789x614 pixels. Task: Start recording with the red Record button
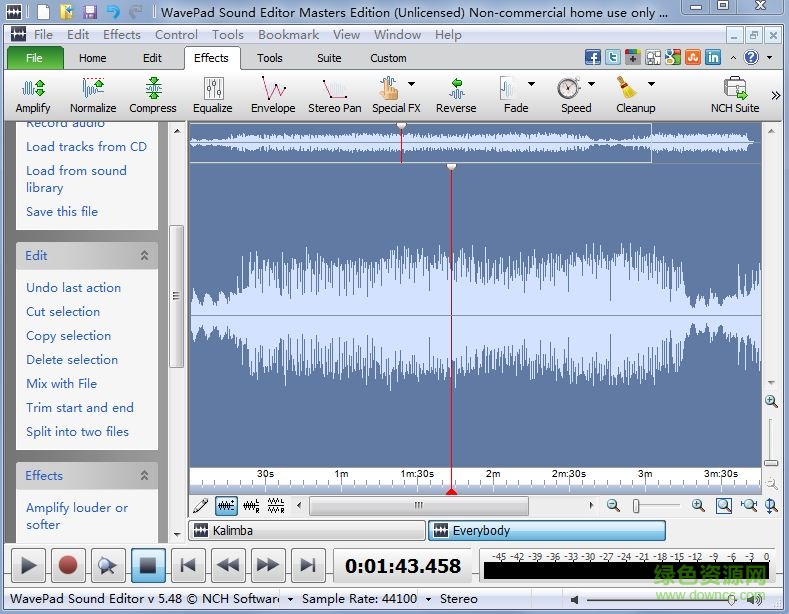tap(68, 565)
